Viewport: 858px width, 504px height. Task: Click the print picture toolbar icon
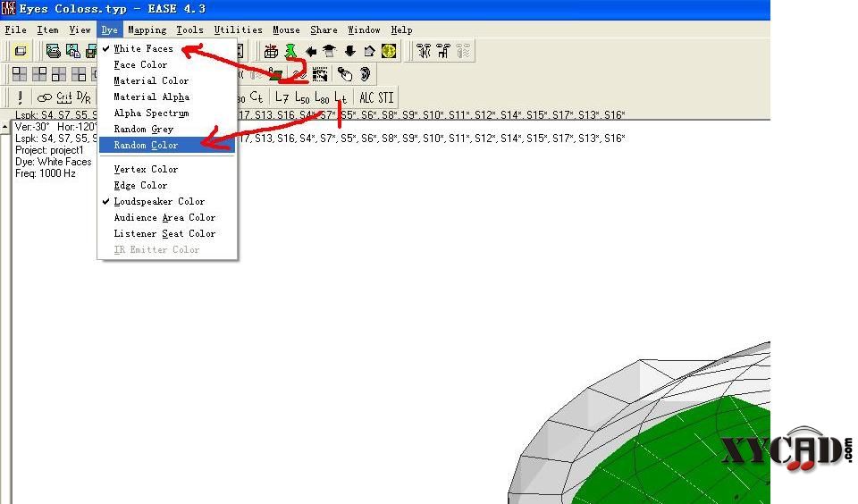[53, 52]
